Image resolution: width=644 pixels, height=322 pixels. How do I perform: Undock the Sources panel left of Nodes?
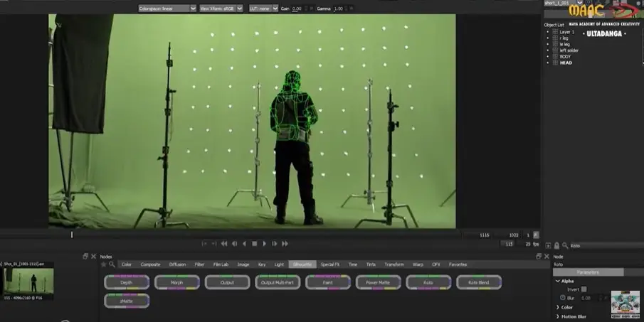click(85, 257)
